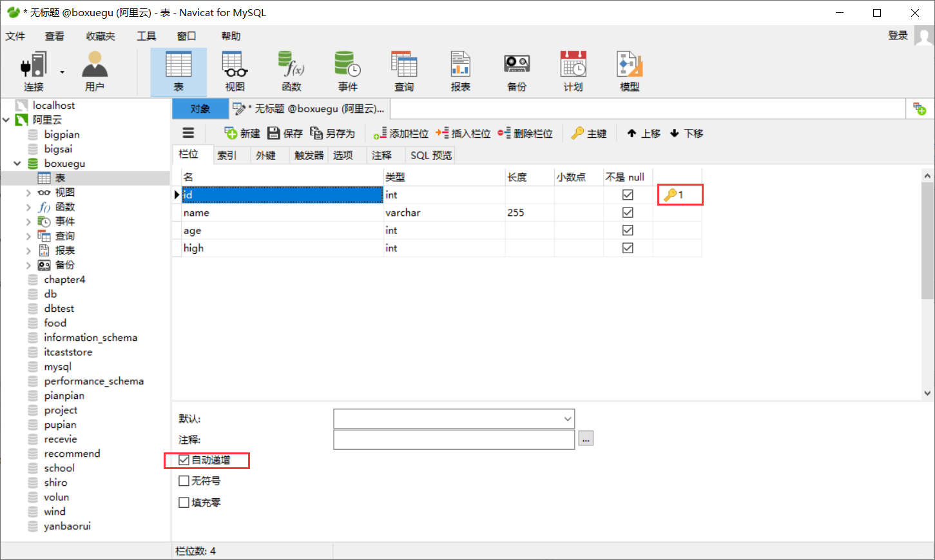Enable the 填充零 zerofill checkbox

[x=184, y=503]
